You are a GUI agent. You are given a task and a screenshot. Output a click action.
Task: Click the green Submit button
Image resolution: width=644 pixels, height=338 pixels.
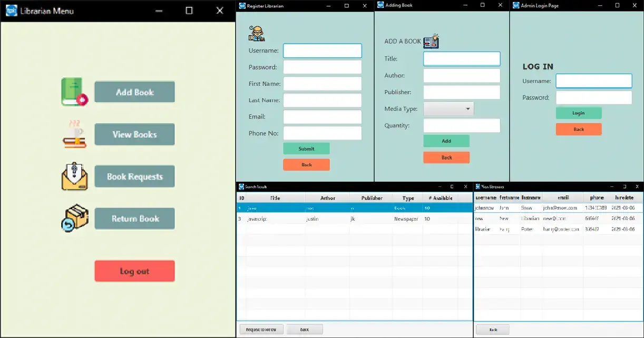pyautogui.click(x=306, y=148)
